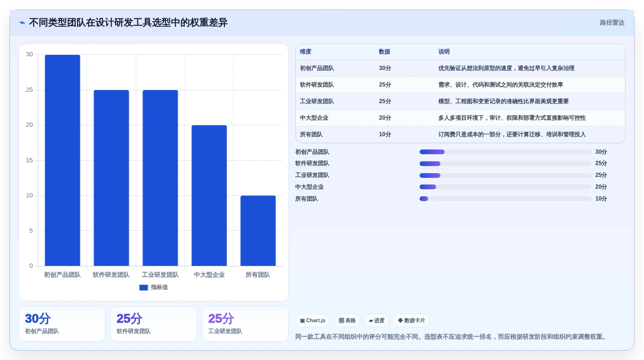Click the 所有团队 x-axis label
This screenshot has width=644, height=360.
pos(258,275)
